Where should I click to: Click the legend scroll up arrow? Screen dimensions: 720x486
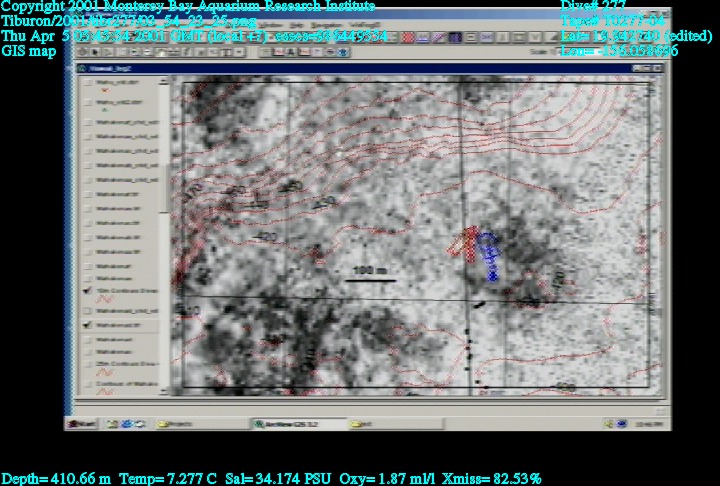pos(164,82)
